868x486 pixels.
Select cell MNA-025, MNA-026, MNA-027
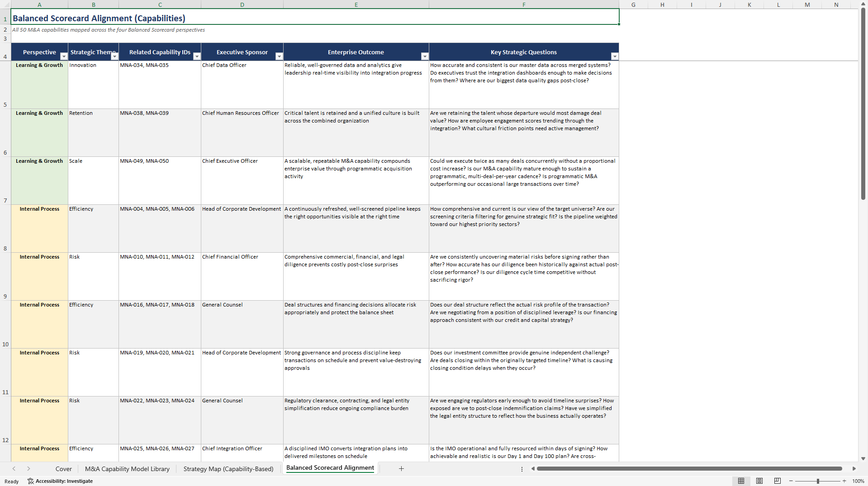tap(160, 453)
